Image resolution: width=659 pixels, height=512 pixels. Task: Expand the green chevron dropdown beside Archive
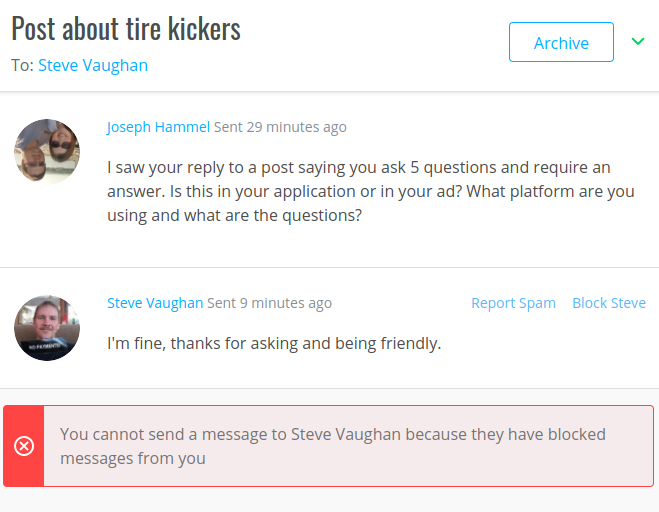[638, 41]
